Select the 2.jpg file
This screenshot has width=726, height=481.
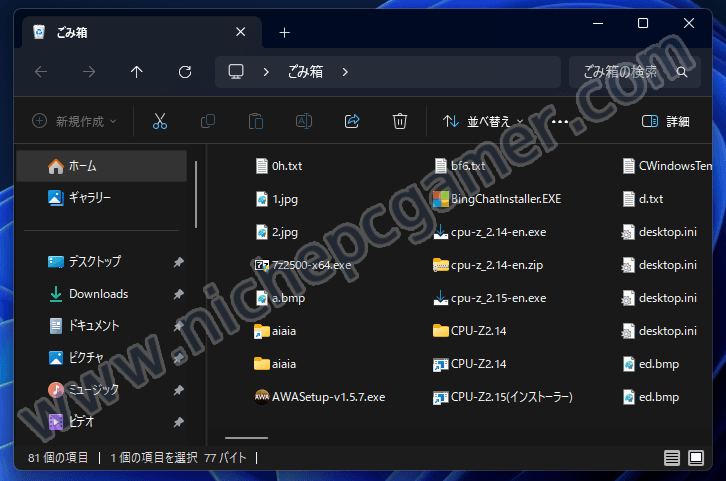click(276, 232)
